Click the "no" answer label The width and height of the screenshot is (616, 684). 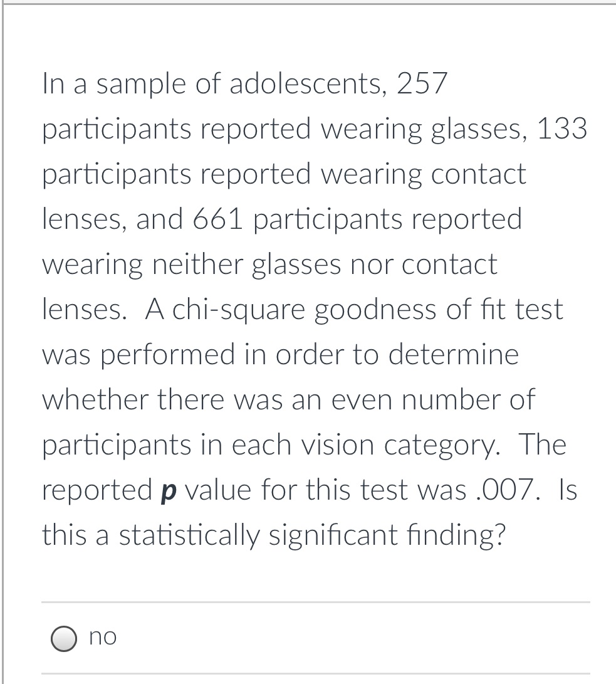click(x=102, y=637)
